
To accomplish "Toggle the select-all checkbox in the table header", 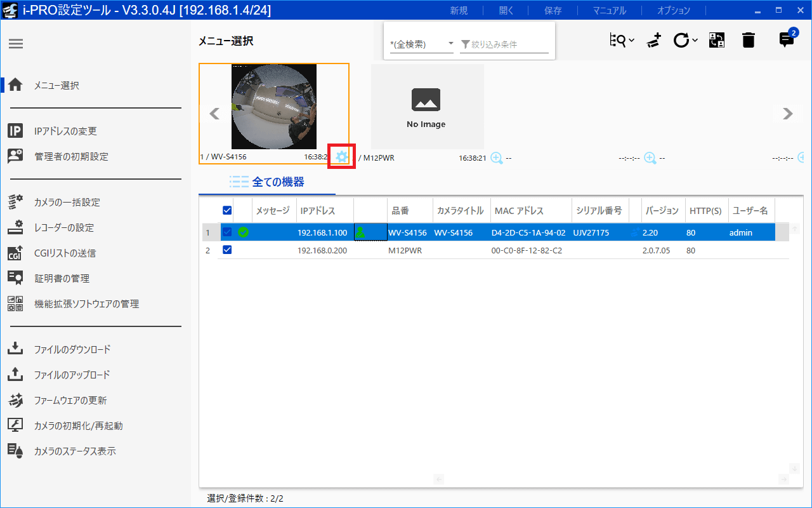I will (x=227, y=211).
